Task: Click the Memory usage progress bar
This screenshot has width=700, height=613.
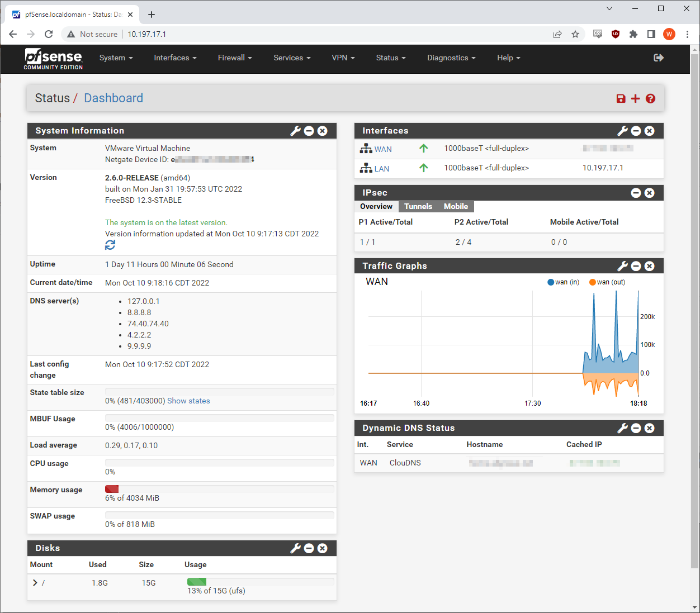Action: (x=220, y=489)
